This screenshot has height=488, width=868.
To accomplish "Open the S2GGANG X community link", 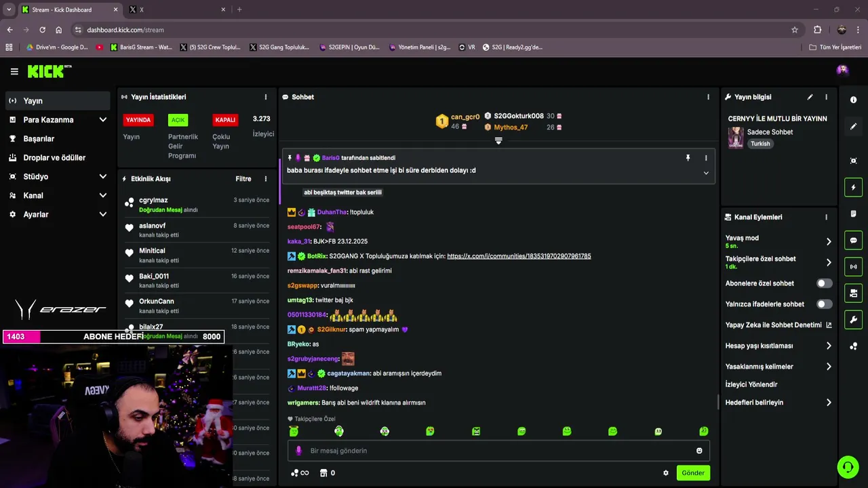I will pyautogui.click(x=519, y=256).
